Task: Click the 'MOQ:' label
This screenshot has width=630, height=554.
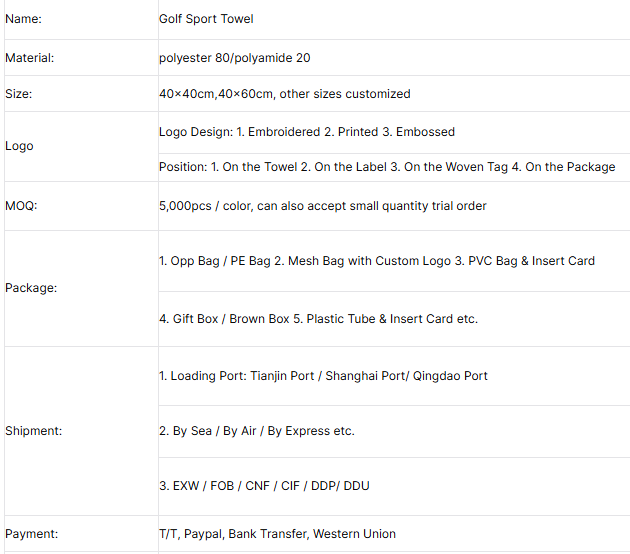Action: click(x=22, y=206)
